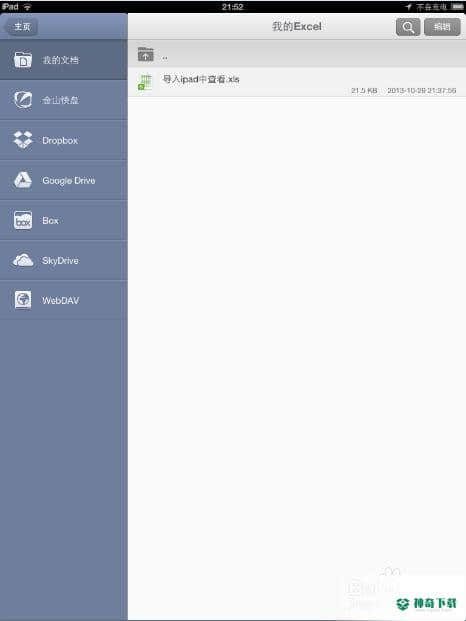Select the Box storage icon
Image resolution: width=466 pixels, height=621 pixels.
pos(23,220)
